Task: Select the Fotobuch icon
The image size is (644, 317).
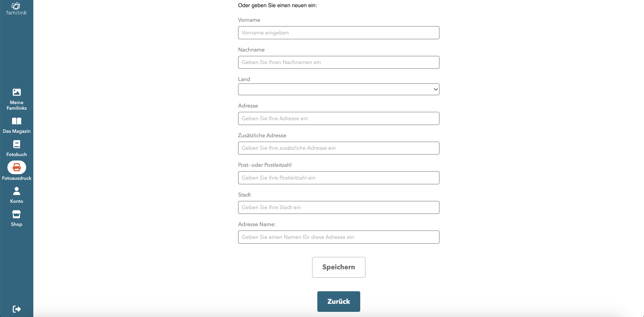Action: click(x=17, y=144)
